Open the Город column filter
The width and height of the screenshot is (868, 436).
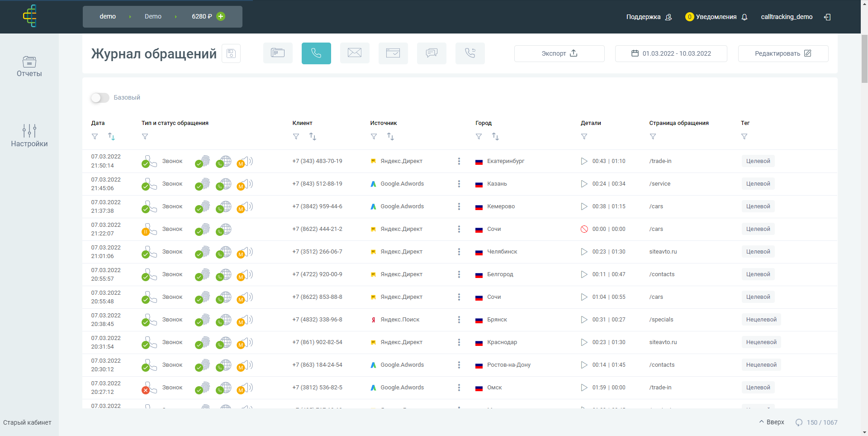479,136
